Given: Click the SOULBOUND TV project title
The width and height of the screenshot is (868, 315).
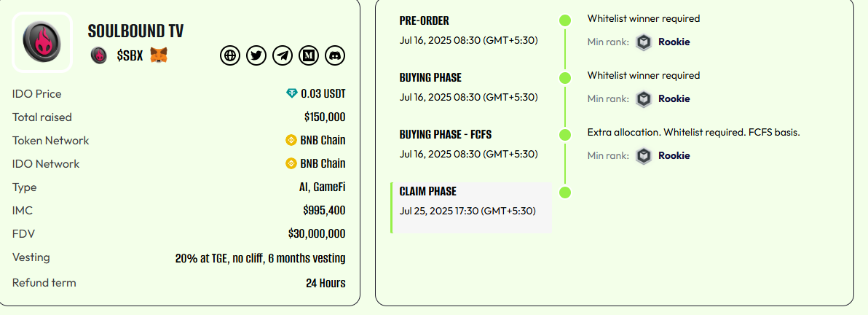Looking at the screenshot, I should [x=135, y=31].
